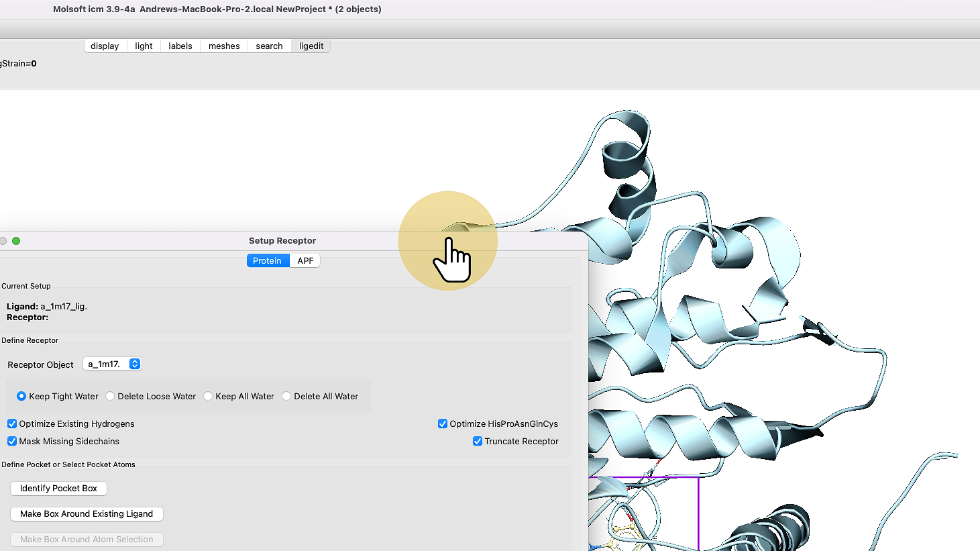Switch to the light tab
Image resolution: width=980 pixels, height=551 pixels.
click(144, 46)
